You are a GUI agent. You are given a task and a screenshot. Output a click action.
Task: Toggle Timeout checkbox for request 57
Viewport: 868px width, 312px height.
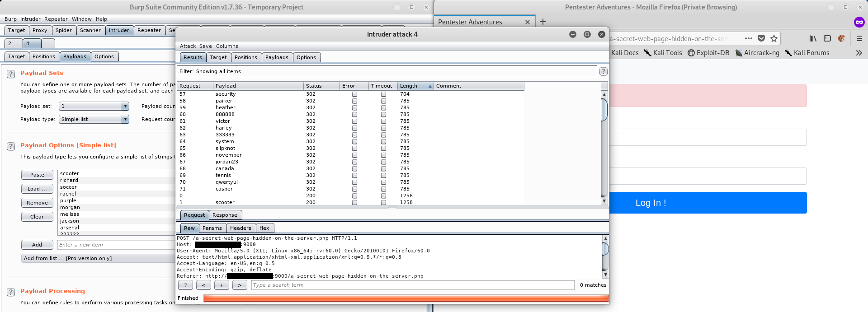click(x=383, y=94)
